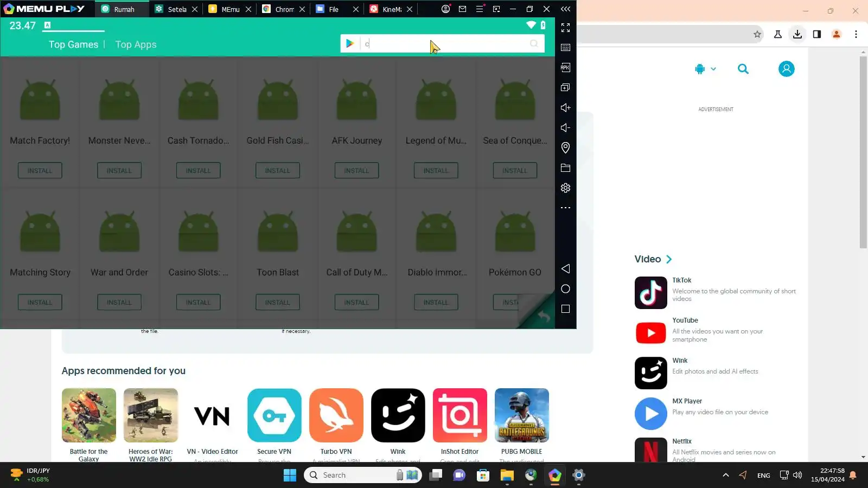This screenshot has width=868, height=488.
Task: Install Call of Duty M... game
Action: pos(356,302)
